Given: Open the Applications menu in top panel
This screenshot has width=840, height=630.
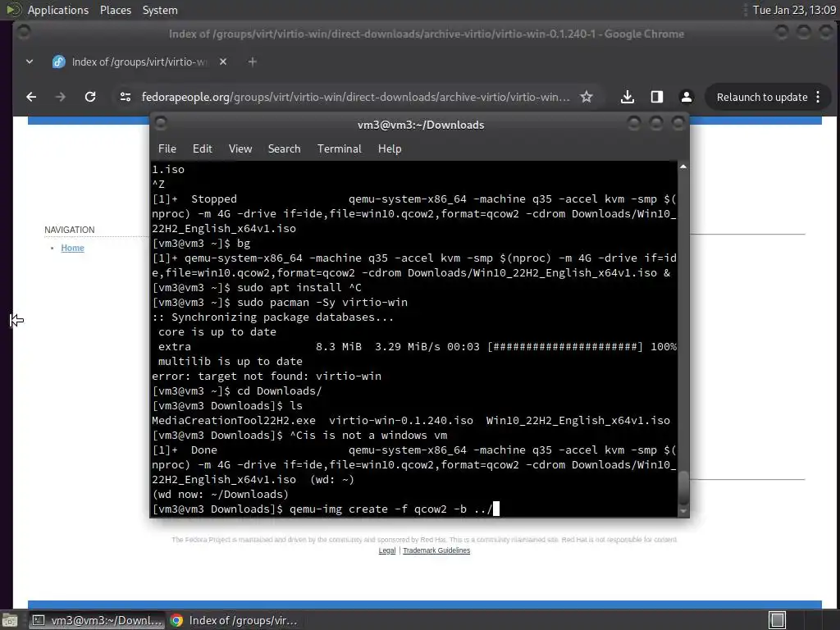Looking at the screenshot, I should pyautogui.click(x=58, y=10).
